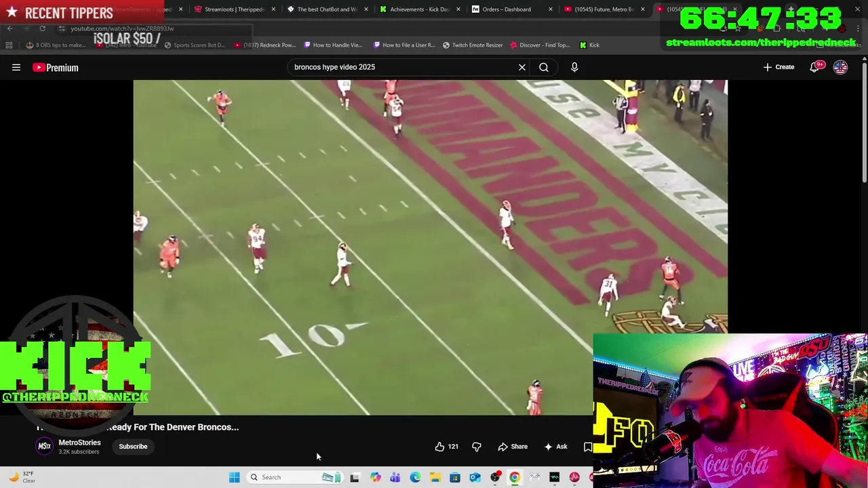Open the weather widget showing 32°F
This screenshot has height=488, width=868.
point(22,477)
